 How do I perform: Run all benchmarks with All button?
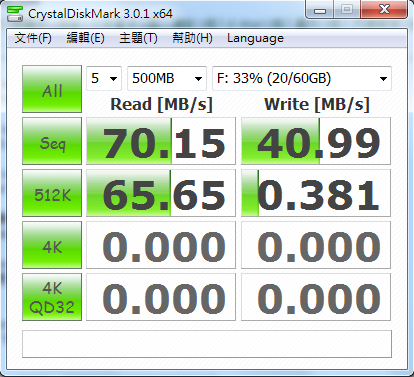point(52,89)
